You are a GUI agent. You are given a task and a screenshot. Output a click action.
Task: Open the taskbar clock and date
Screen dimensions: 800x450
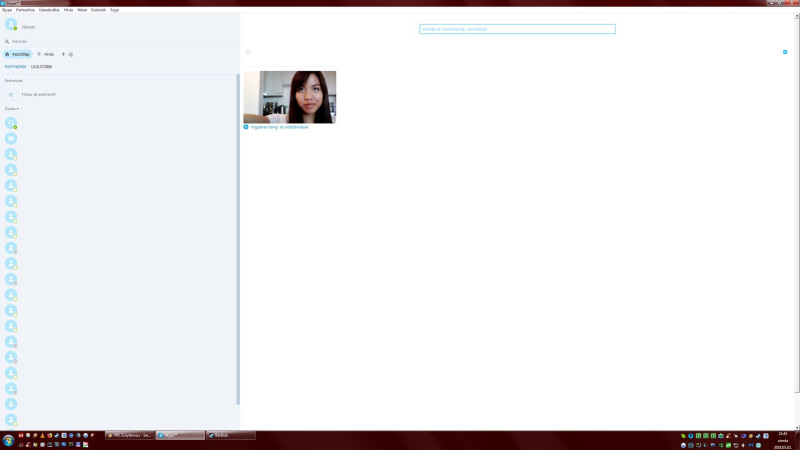point(783,440)
